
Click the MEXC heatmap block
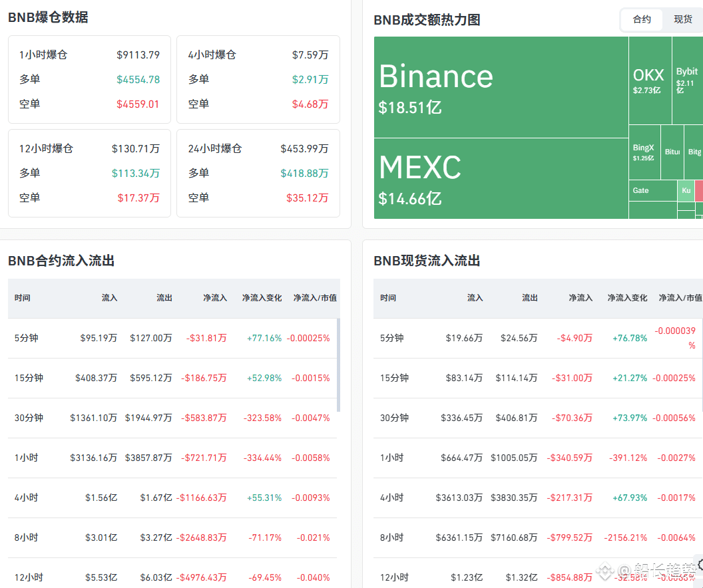[x=501, y=178]
